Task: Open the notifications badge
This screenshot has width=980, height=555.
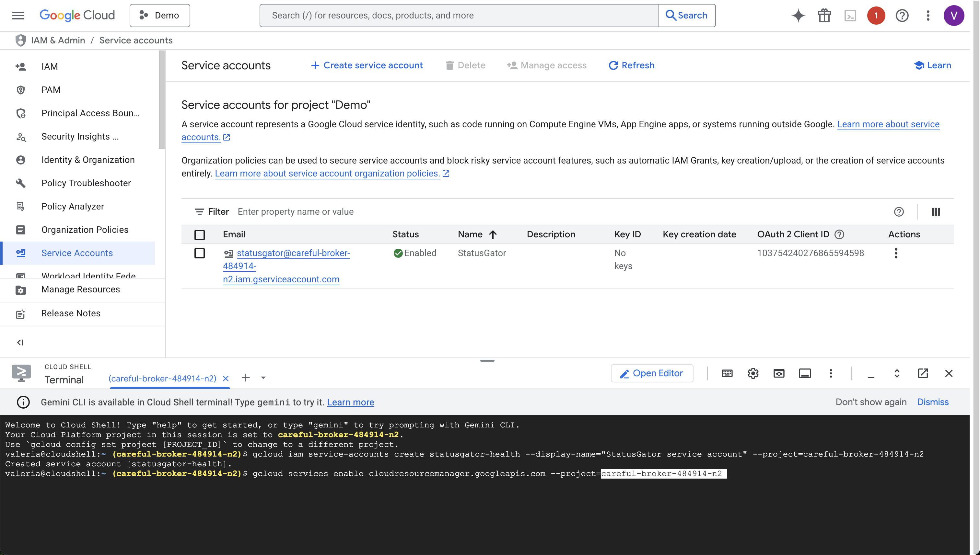Action: click(876, 16)
